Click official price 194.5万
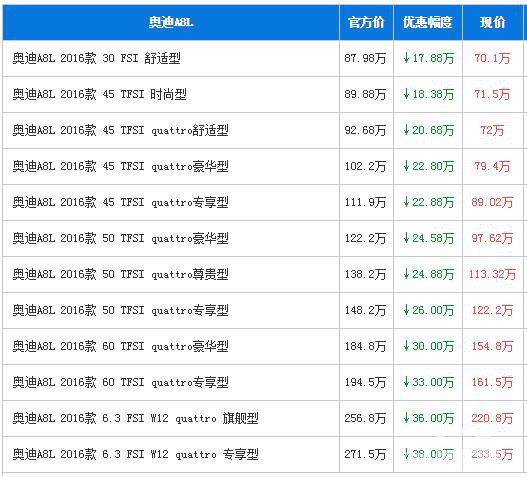The image size is (527, 477). pyautogui.click(x=365, y=382)
